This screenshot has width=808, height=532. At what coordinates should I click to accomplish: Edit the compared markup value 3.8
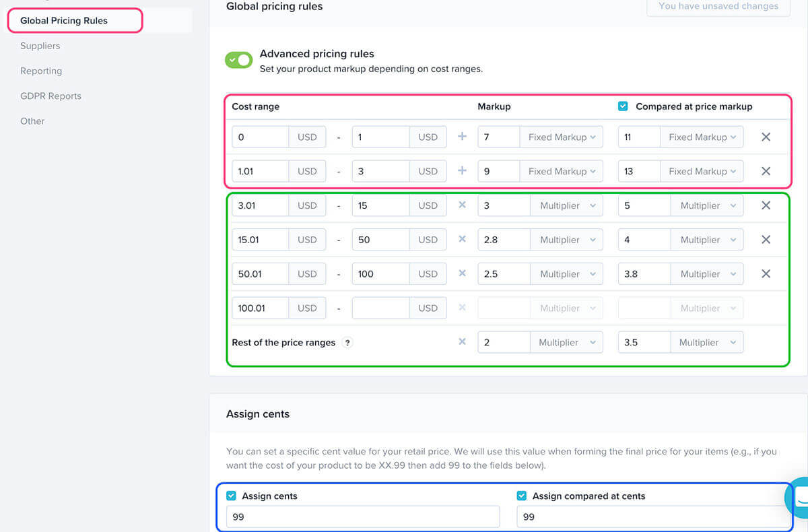[x=644, y=274]
